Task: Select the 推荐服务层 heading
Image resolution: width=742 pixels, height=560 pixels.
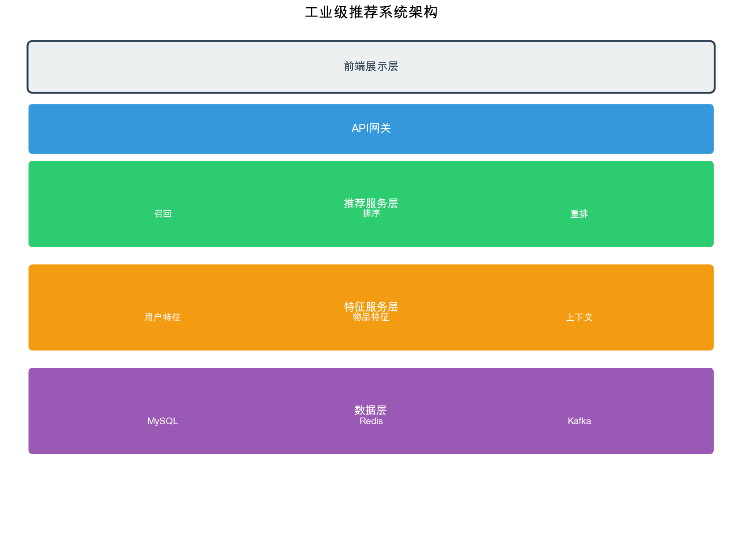Action: pos(371,202)
